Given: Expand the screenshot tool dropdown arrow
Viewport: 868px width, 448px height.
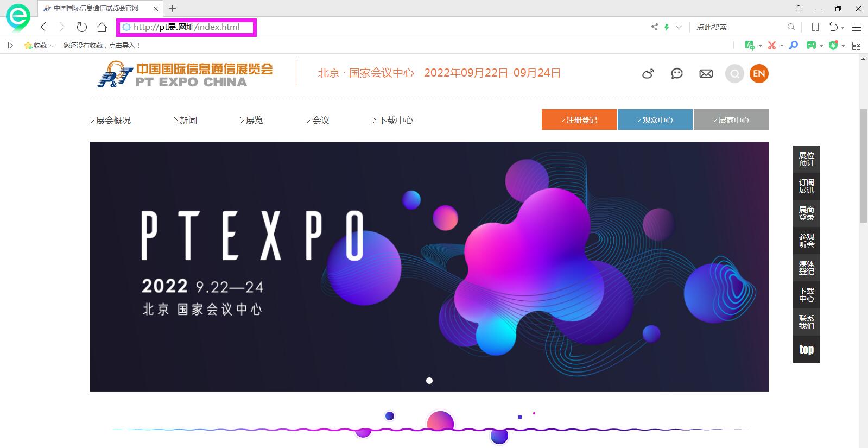Looking at the screenshot, I should pyautogui.click(x=782, y=46).
